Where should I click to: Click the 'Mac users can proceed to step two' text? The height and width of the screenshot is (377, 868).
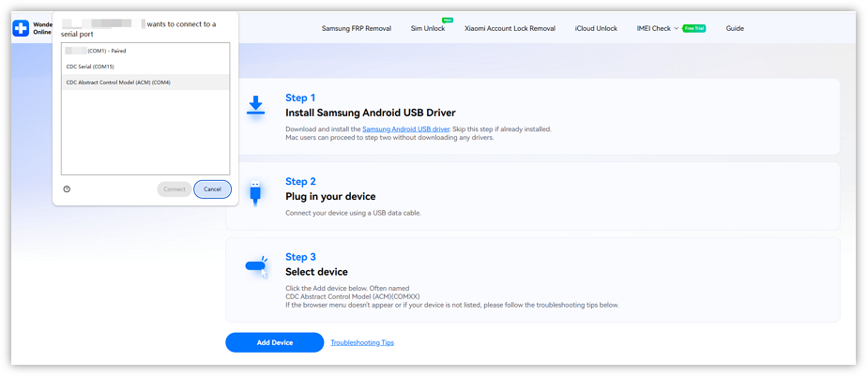point(389,137)
